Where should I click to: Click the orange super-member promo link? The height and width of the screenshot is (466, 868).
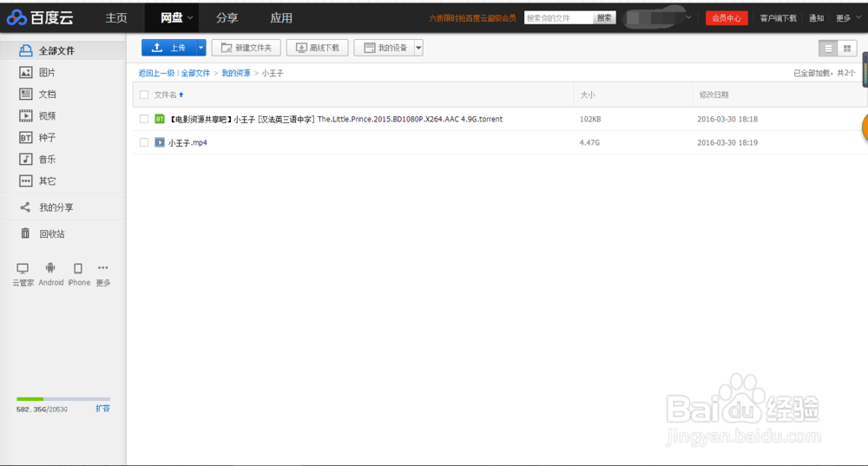coord(472,18)
